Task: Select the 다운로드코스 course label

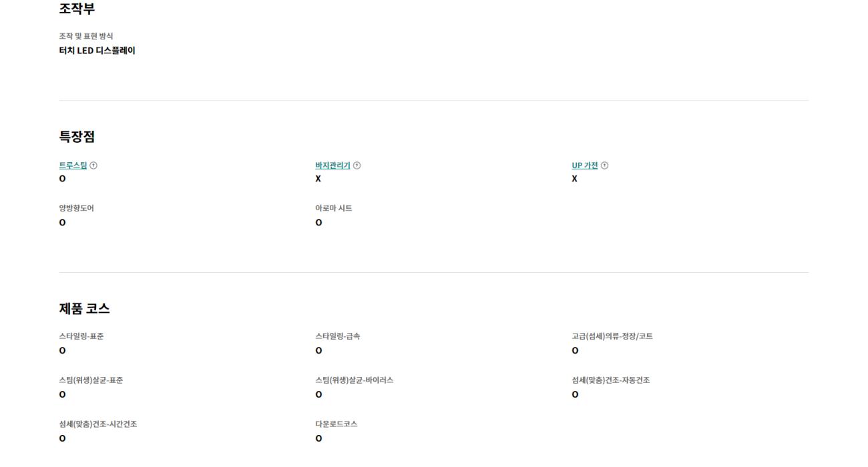Action: click(336, 424)
